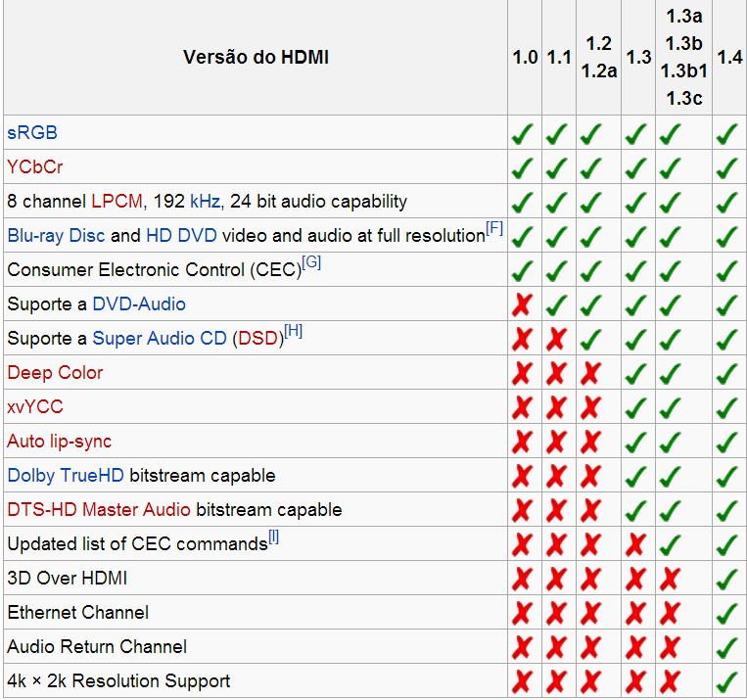Viewport: 747px width, 700px height.
Task: Click the LPCM link
Action: [x=117, y=202]
